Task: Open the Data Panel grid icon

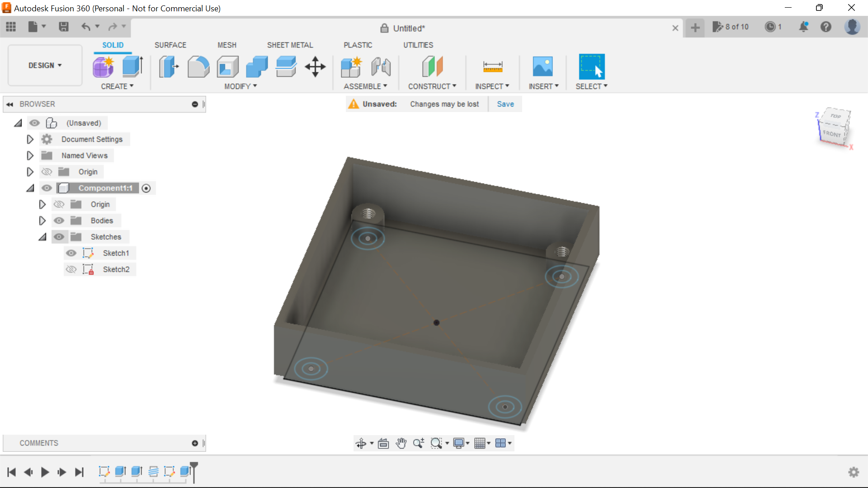Action: point(11,27)
